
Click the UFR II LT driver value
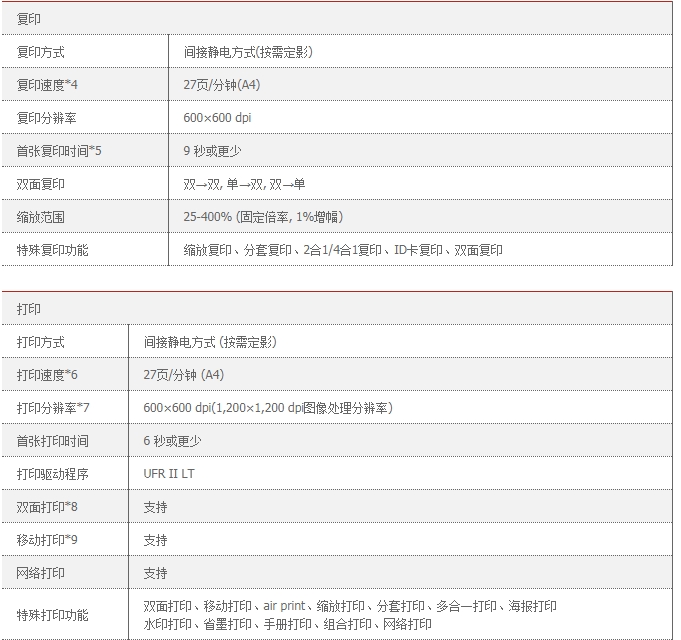point(169,474)
